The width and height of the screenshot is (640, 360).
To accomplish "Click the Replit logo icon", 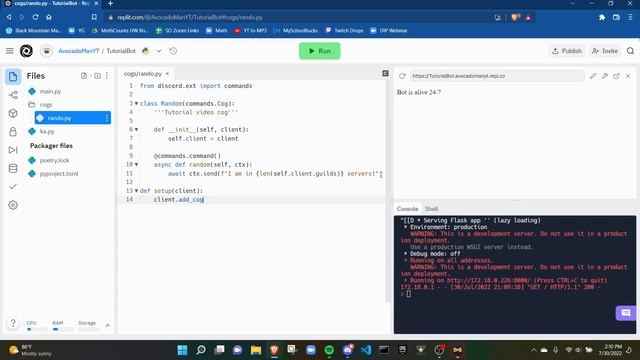I will pyautogui.click(x=27, y=51).
